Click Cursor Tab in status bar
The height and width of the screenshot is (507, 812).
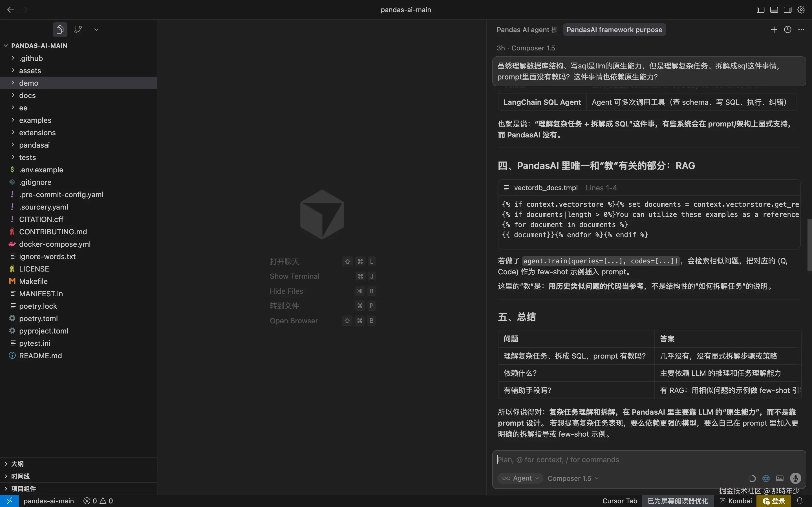[619, 501]
